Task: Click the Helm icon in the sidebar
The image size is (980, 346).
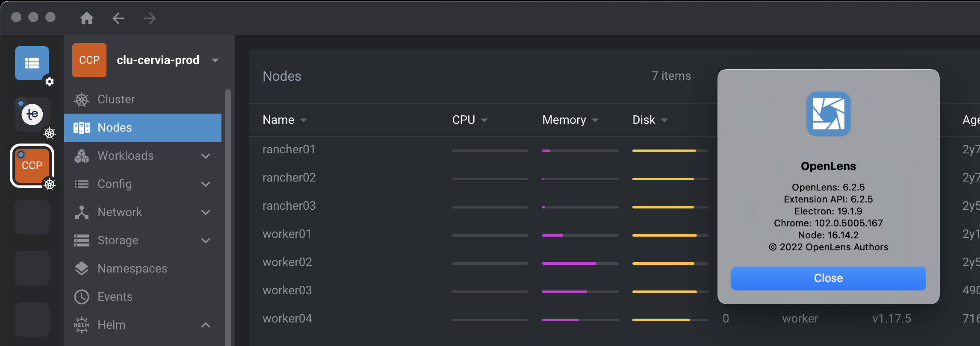Action: pos(81,325)
